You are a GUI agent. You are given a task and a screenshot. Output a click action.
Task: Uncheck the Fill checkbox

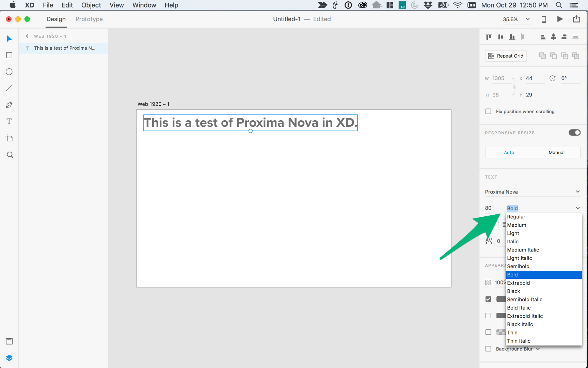point(488,299)
